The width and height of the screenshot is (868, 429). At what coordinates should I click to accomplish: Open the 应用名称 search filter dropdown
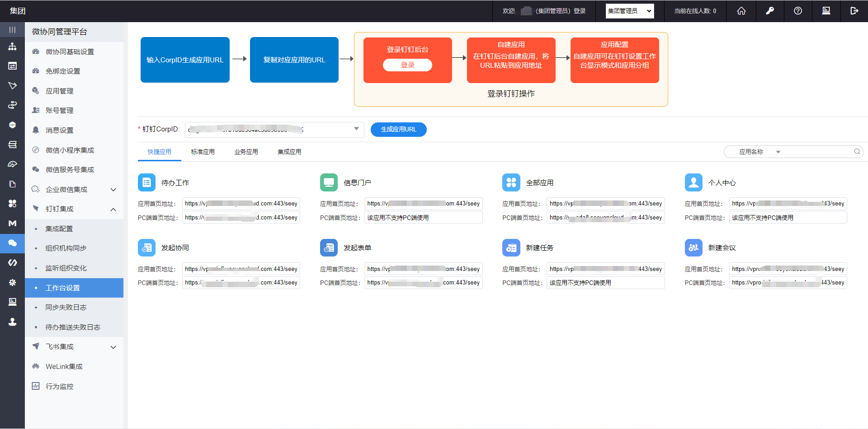[759, 152]
